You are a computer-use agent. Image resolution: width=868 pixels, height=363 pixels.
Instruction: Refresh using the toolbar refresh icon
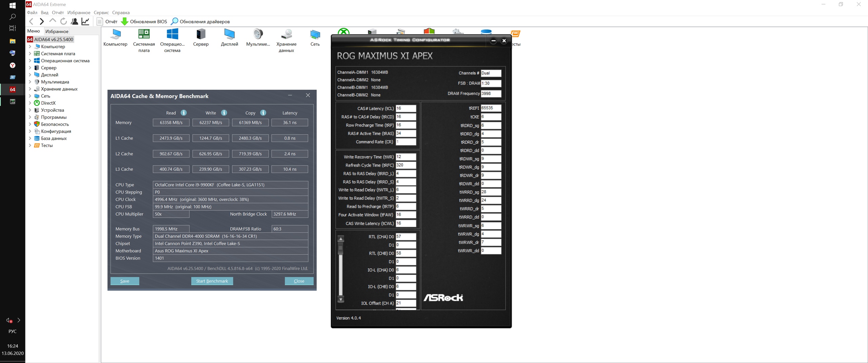[63, 21]
